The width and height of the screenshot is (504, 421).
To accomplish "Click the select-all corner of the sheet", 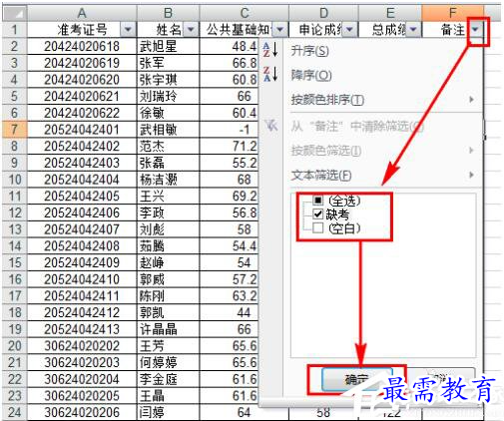I will point(15,13).
